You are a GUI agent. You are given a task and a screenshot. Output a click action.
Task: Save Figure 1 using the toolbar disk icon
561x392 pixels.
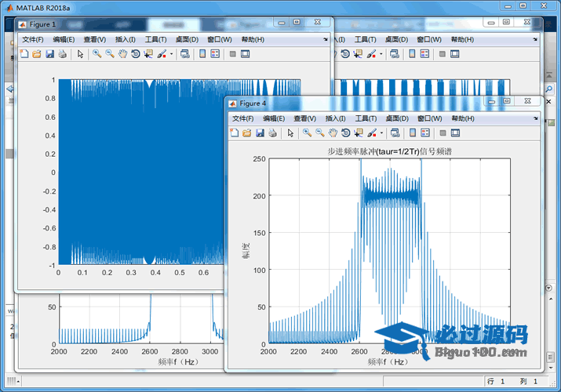click(x=49, y=54)
